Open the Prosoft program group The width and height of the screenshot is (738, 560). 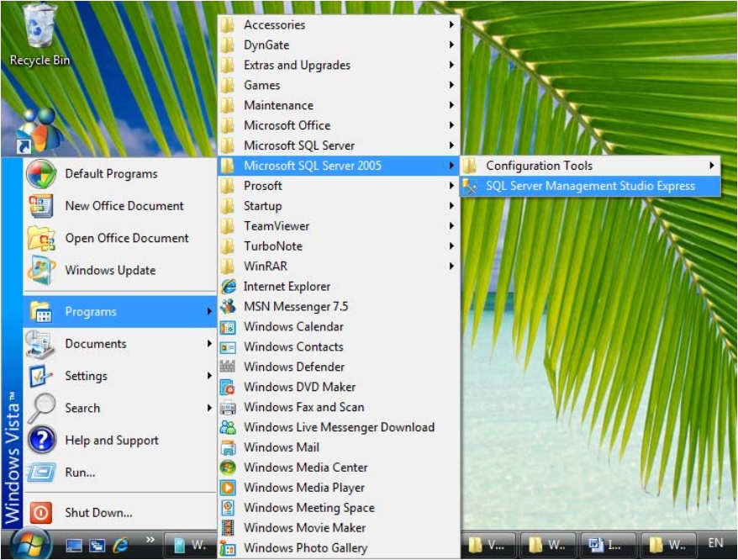tap(339, 186)
